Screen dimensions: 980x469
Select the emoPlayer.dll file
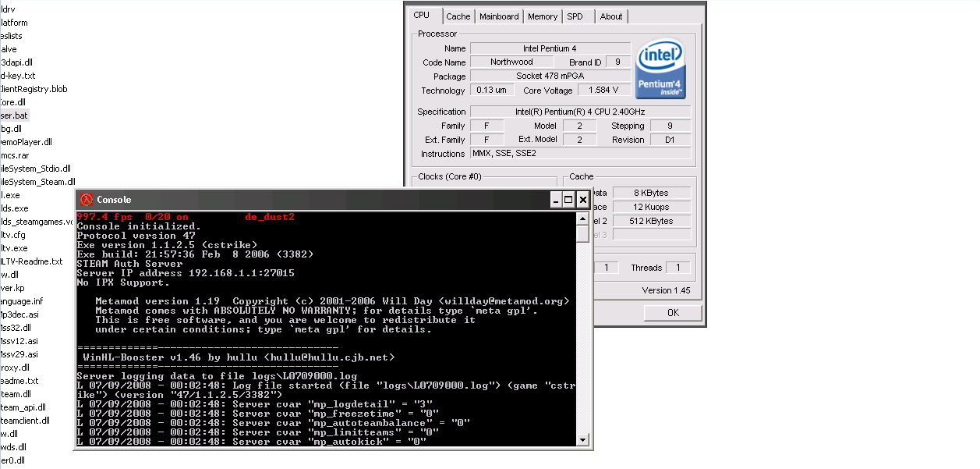tap(26, 142)
